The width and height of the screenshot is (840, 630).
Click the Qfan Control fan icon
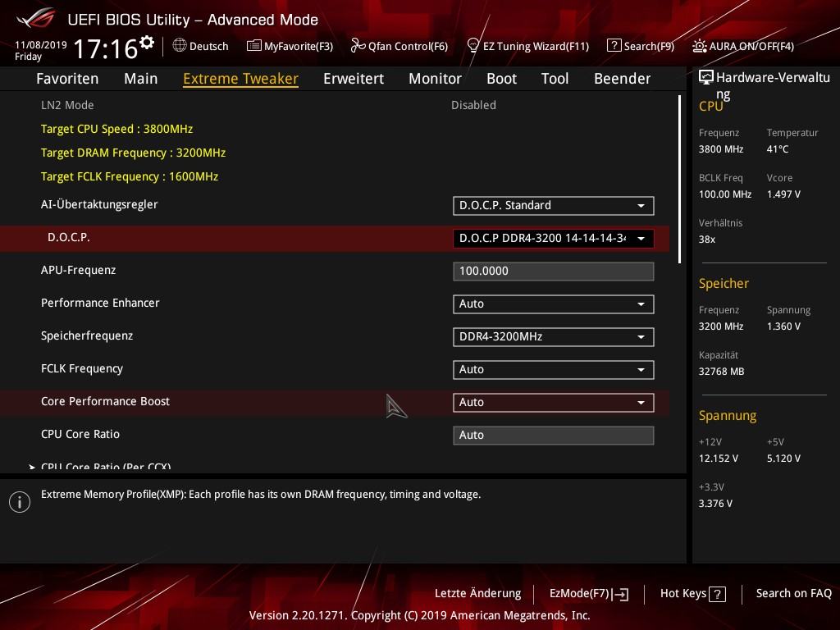(358, 46)
